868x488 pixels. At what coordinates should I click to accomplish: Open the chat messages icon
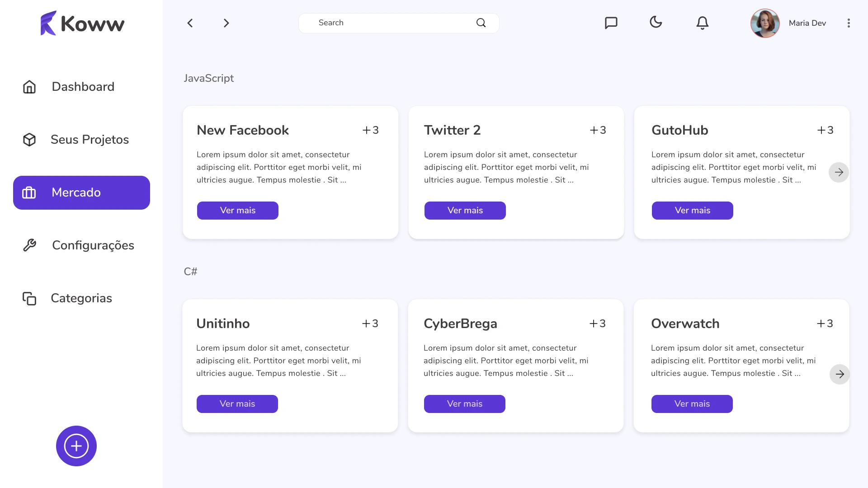pyautogui.click(x=611, y=23)
